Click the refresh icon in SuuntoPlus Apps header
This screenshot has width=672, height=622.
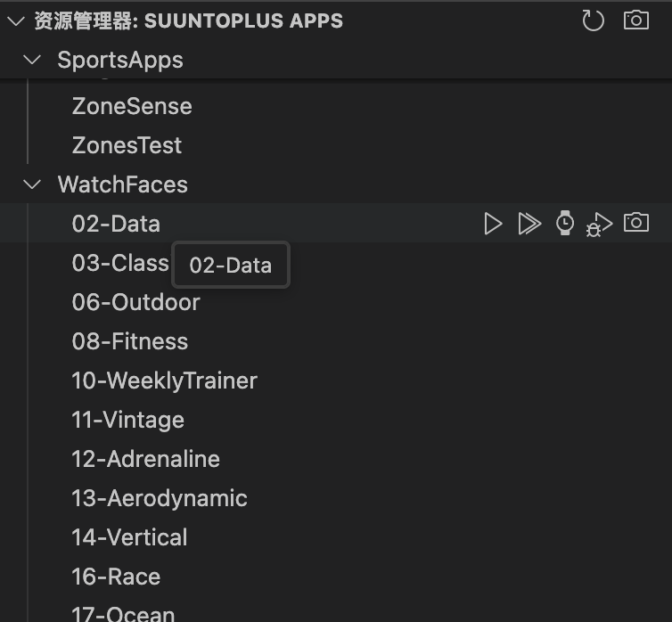[594, 20]
